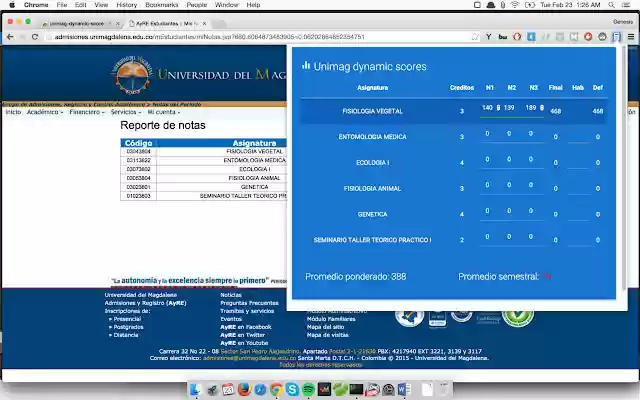Click the lock icon after N1 in FISIOLOGIA VEGETAL
The width and height of the screenshot is (640, 400).
(498, 108)
